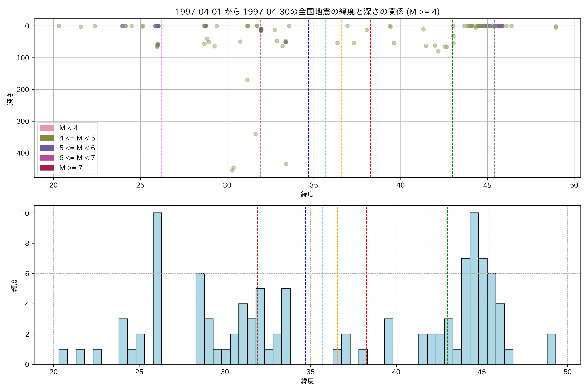The image size is (588, 392).
Task: Click the pink M < 4 legend swatch
Action: click(47, 128)
